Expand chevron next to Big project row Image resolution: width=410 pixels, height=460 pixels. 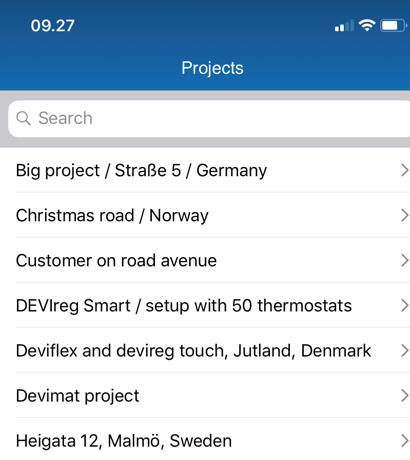(x=404, y=170)
